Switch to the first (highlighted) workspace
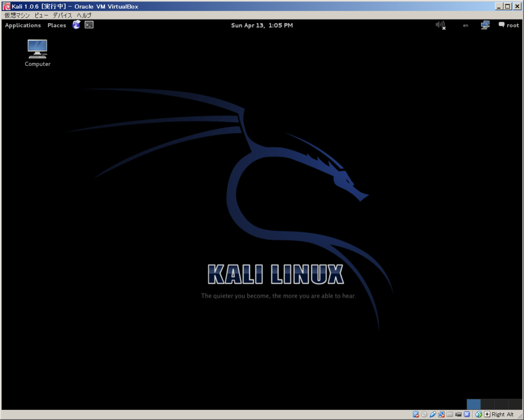 pos(473,404)
